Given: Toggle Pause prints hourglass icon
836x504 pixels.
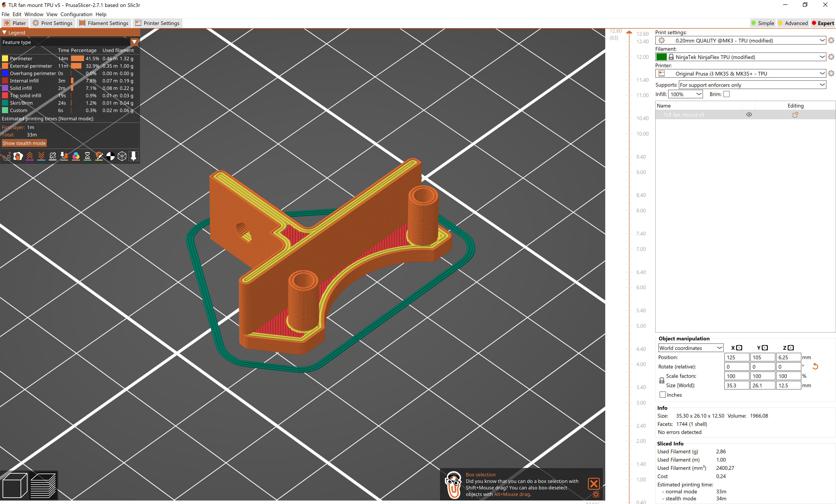Looking at the screenshot, I should 87,156.
